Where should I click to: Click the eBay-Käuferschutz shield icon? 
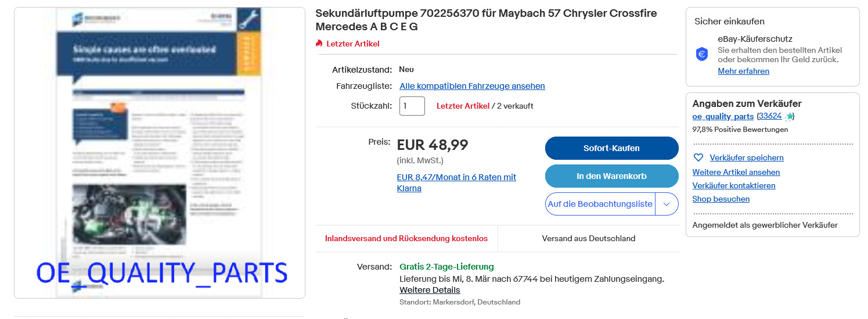pyautogui.click(x=702, y=54)
